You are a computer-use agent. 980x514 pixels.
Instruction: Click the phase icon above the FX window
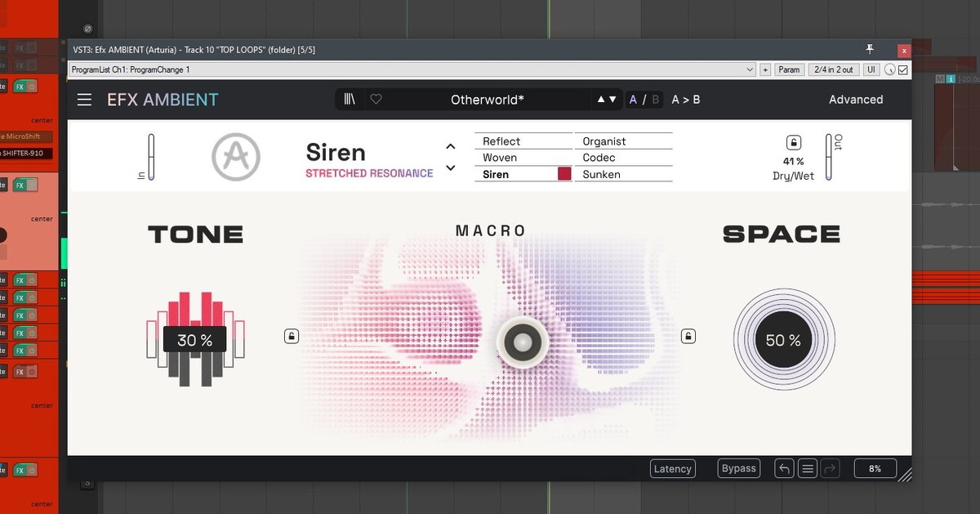click(x=87, y=29)
